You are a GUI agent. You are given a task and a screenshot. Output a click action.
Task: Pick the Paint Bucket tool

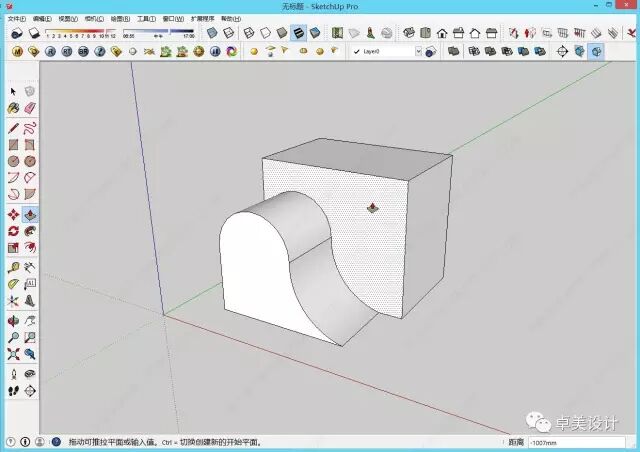(13, 108)
